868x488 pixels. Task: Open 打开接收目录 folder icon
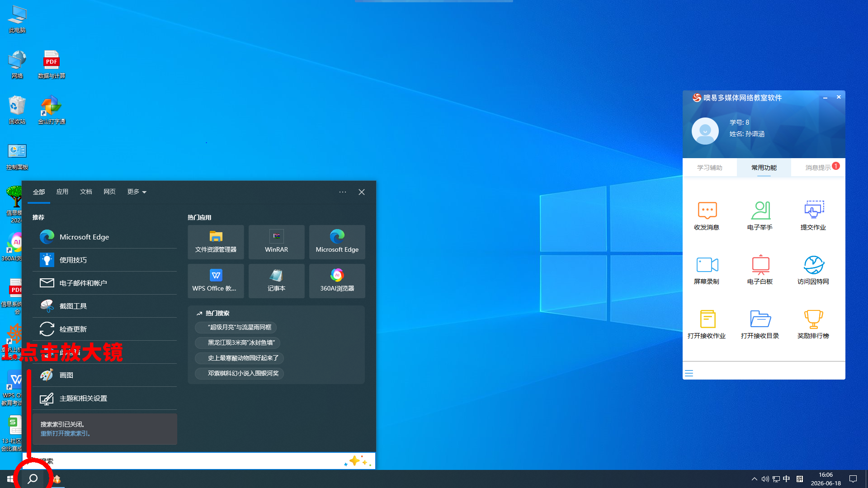(x=760, y=324)
